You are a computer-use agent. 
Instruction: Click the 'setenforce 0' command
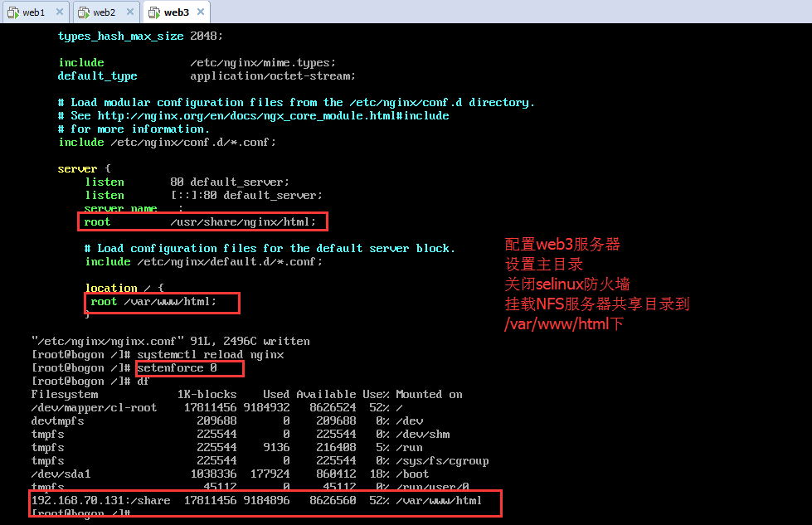[177, 368]
